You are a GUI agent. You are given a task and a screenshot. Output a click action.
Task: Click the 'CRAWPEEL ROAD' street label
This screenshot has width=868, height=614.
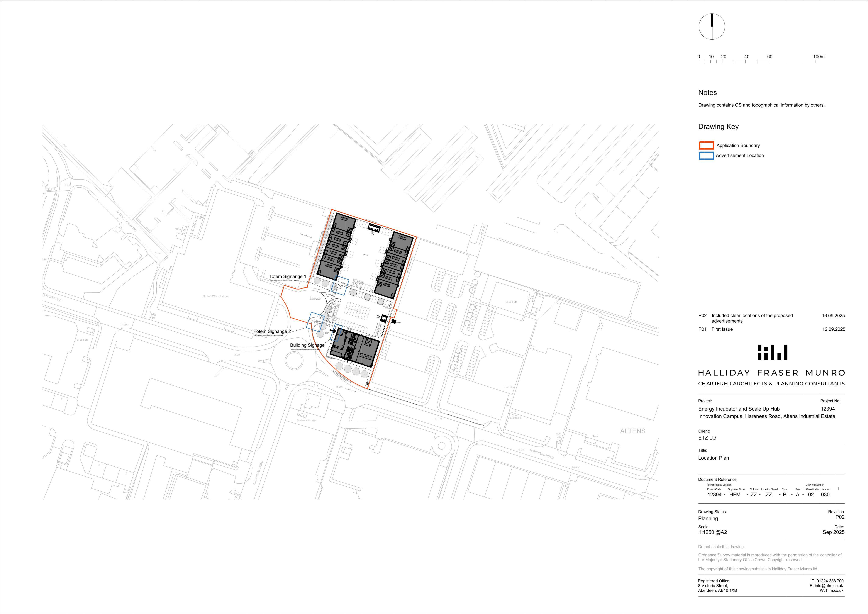coord(258,472)
